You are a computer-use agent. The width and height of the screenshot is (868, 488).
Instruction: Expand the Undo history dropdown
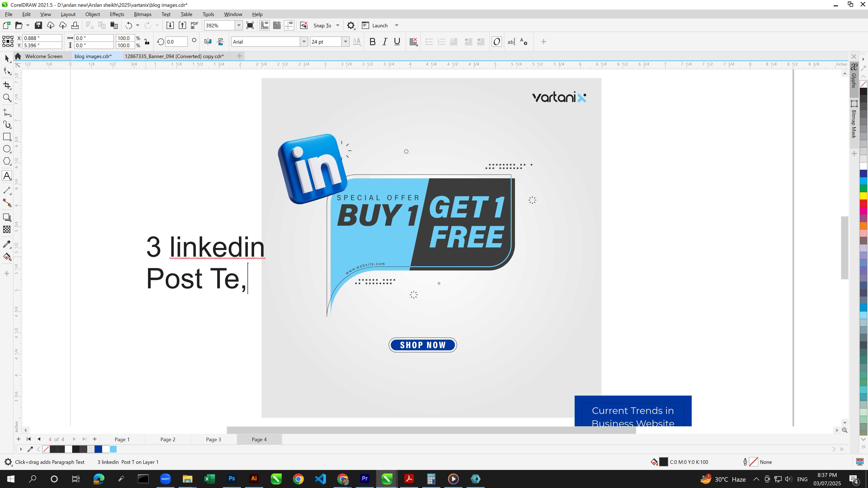(x=137, y=26)
